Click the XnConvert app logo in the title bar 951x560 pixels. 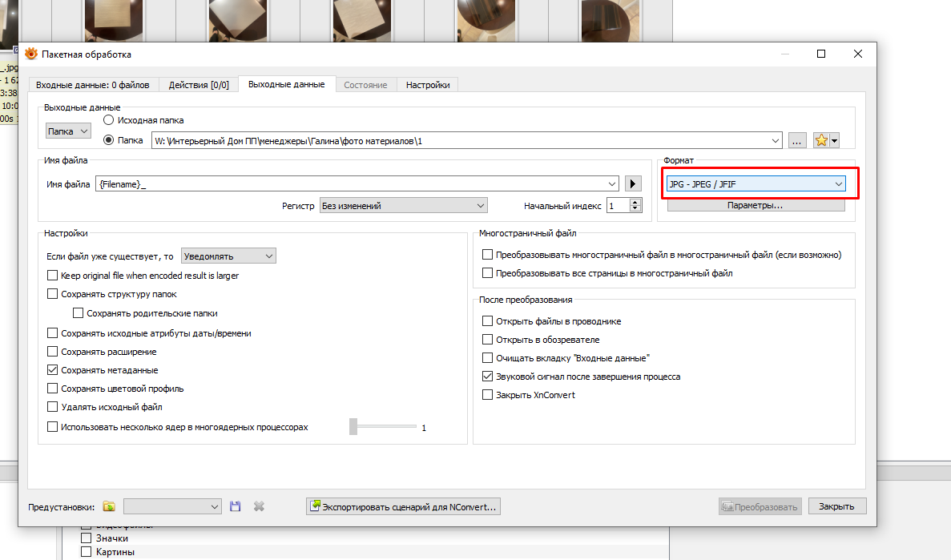click(31, 54)
